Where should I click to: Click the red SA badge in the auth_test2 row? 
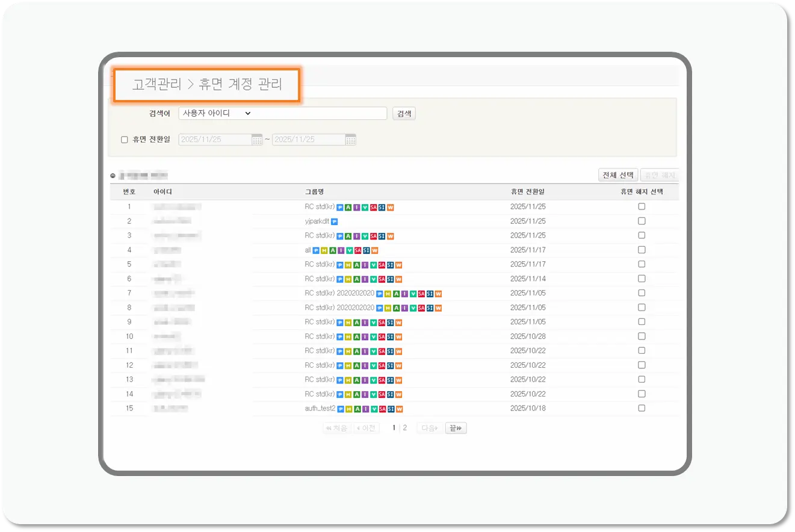[383, 408]
